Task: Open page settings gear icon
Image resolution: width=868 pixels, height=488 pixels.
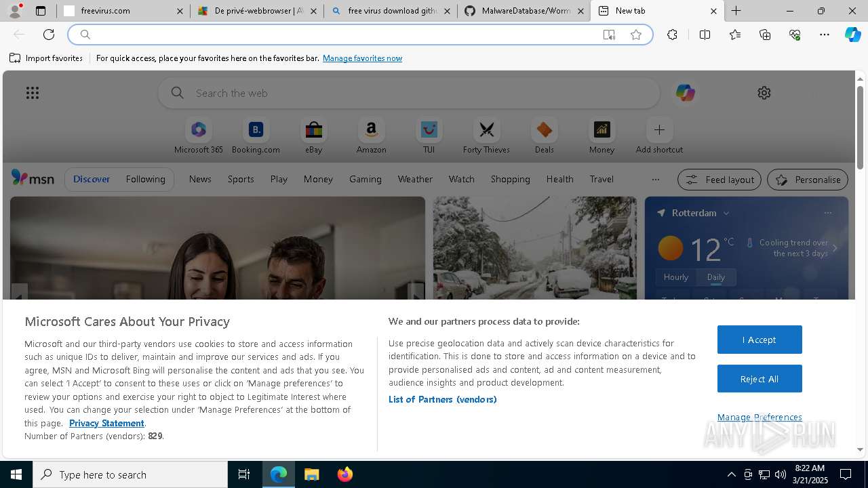Action: [764, 93]
